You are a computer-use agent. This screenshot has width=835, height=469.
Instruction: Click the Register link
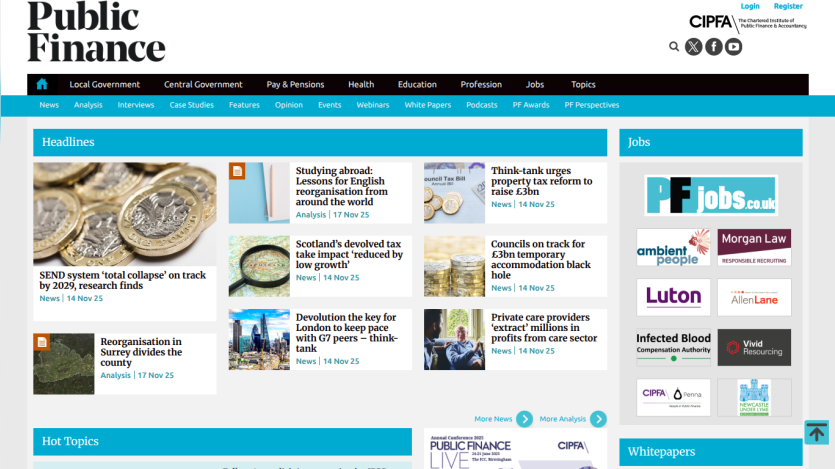(788, 6)
